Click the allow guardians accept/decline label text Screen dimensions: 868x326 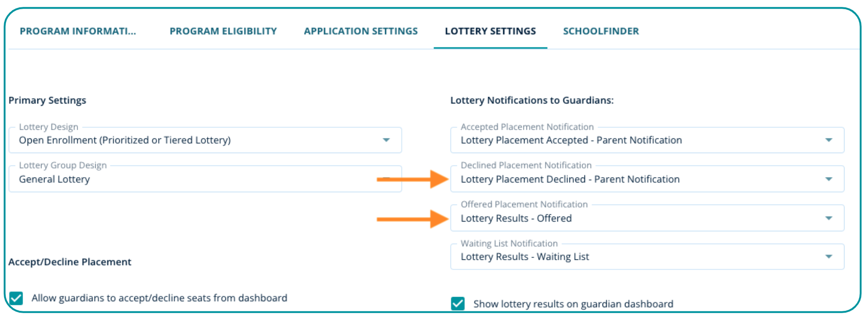(159, 298)
